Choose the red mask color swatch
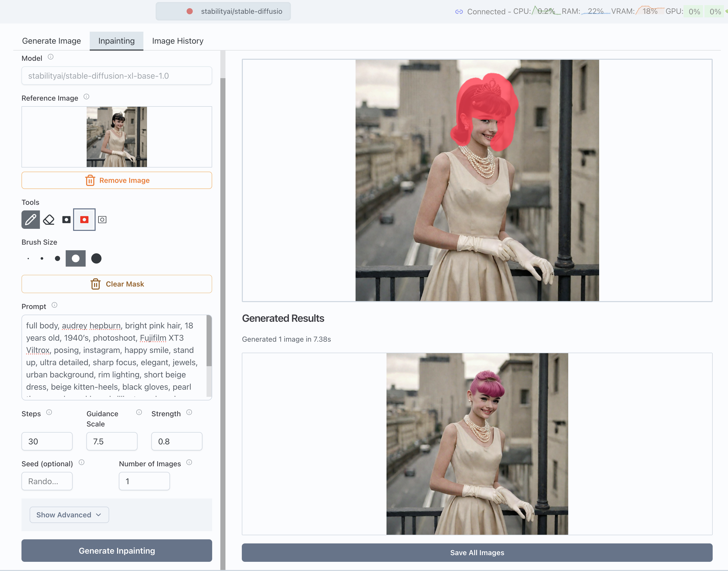Image resolution: width=728 pixels, height=571 pixels. [x=84, y=220]
